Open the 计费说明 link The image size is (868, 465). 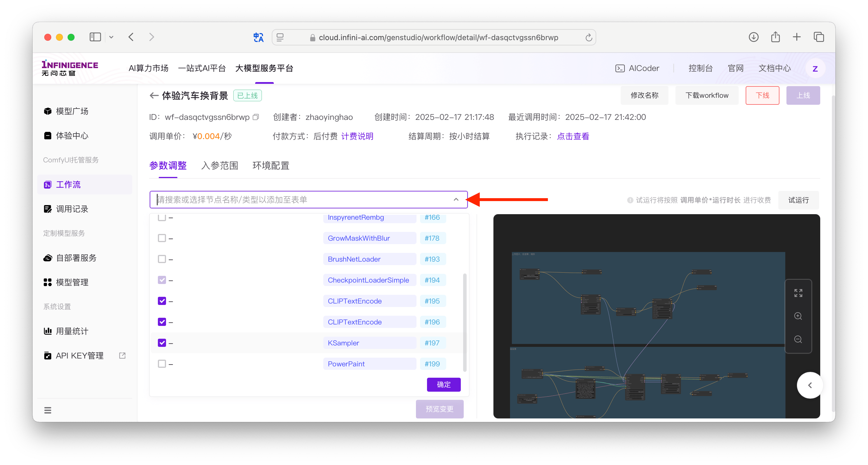(357, 136)
